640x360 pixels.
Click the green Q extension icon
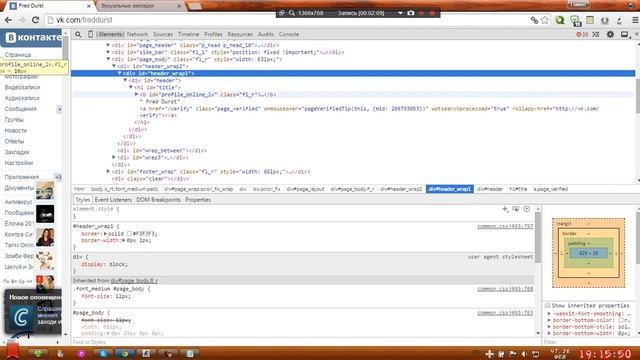point(560,20)
